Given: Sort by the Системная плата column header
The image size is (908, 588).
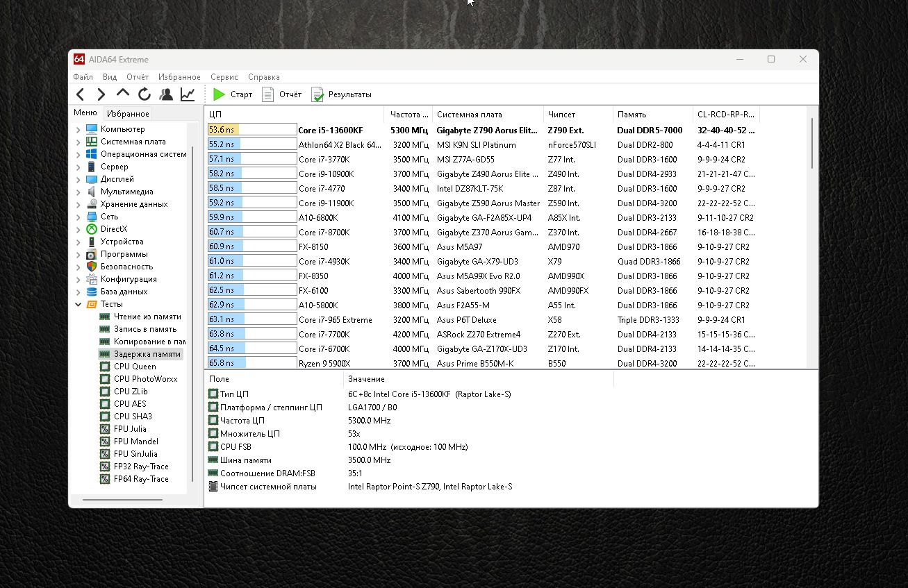Looking at the screenshot, I should (488, 114).
